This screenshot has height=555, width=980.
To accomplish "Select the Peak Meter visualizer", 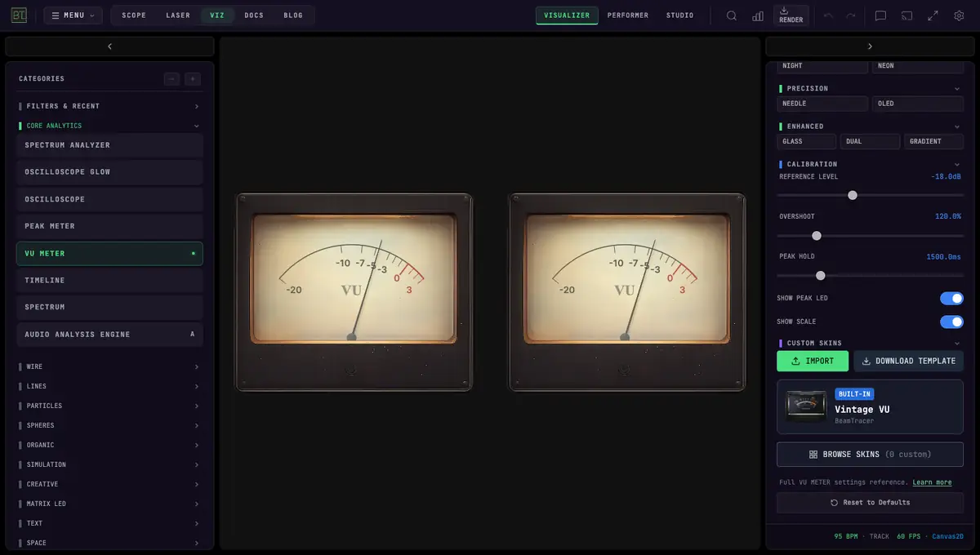I will pyautogui.click(x=109, y=226).
